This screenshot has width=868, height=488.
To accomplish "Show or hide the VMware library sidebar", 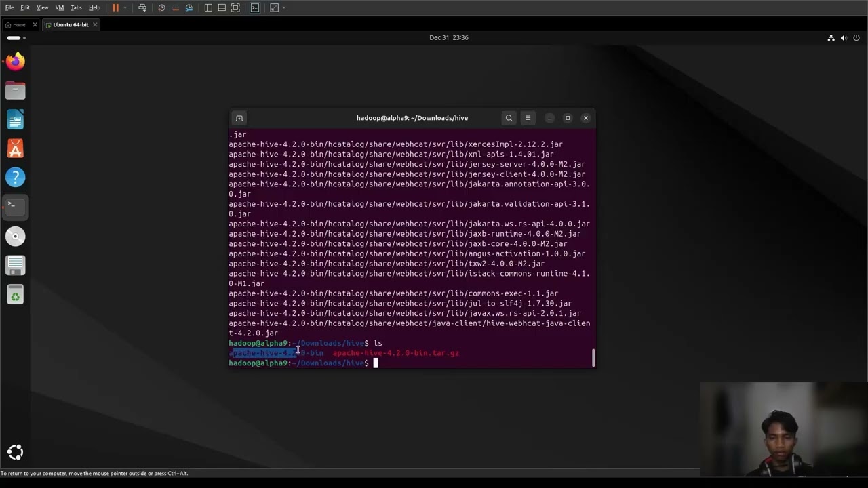I will pyautogui.click(x=208, y=7).
